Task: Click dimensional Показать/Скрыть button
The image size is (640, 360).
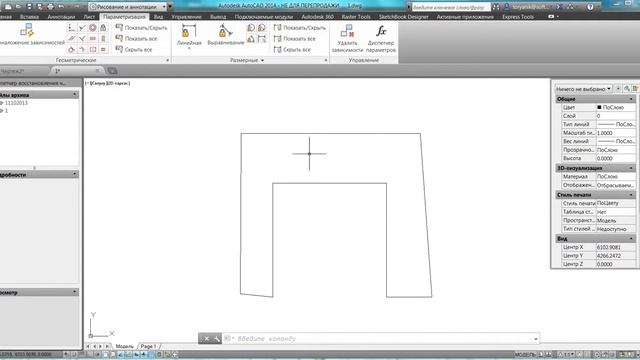Action: 300,28
